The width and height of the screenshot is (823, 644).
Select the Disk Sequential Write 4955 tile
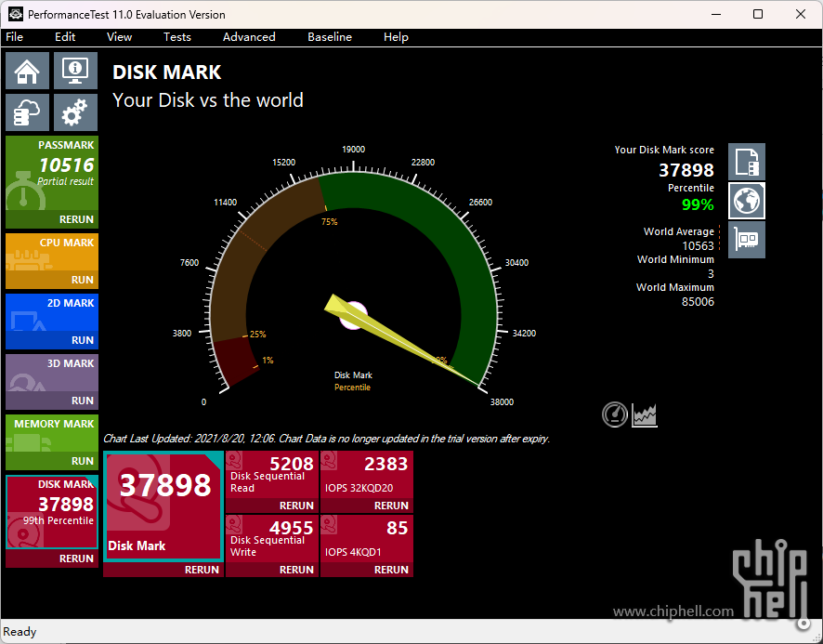[x=272, y=539]
